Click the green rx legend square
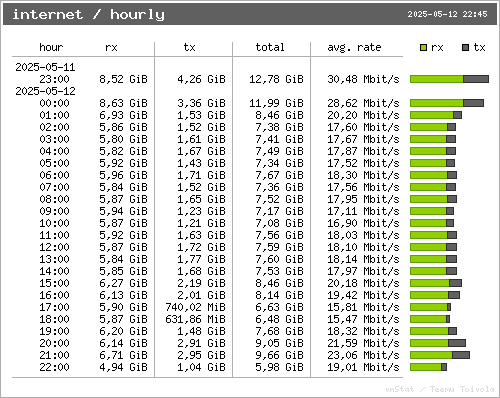Image resolution: width=500 pixels, height=398 pixels. coord(423,48)
